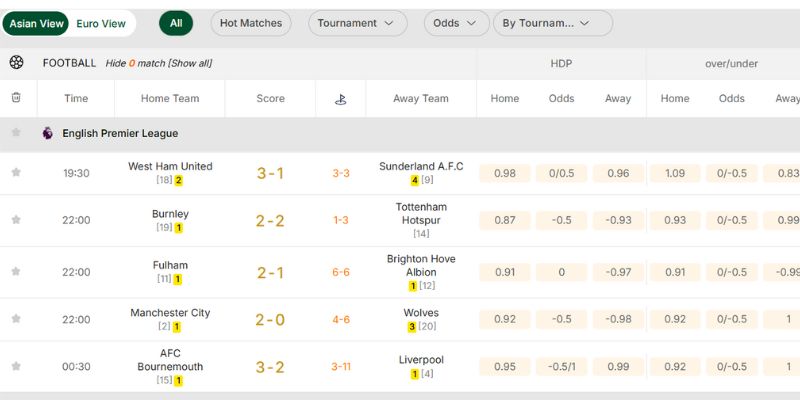Favorite the Burnley match star

click(x=16, y=220)
